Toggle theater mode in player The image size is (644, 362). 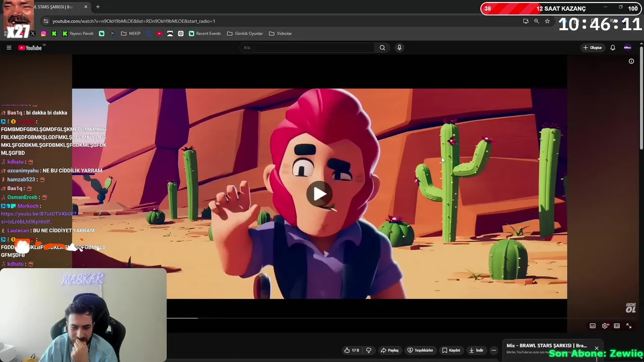[617, 326]
